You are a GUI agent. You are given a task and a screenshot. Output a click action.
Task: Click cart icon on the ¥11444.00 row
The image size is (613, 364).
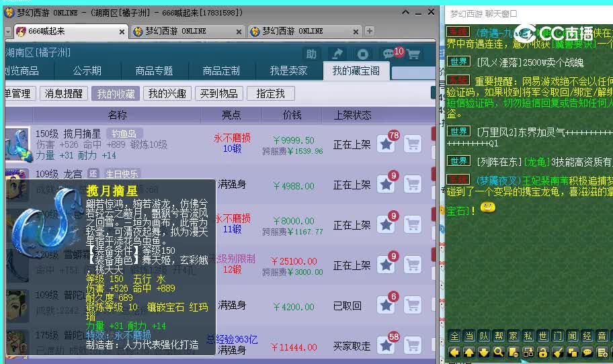413,345
